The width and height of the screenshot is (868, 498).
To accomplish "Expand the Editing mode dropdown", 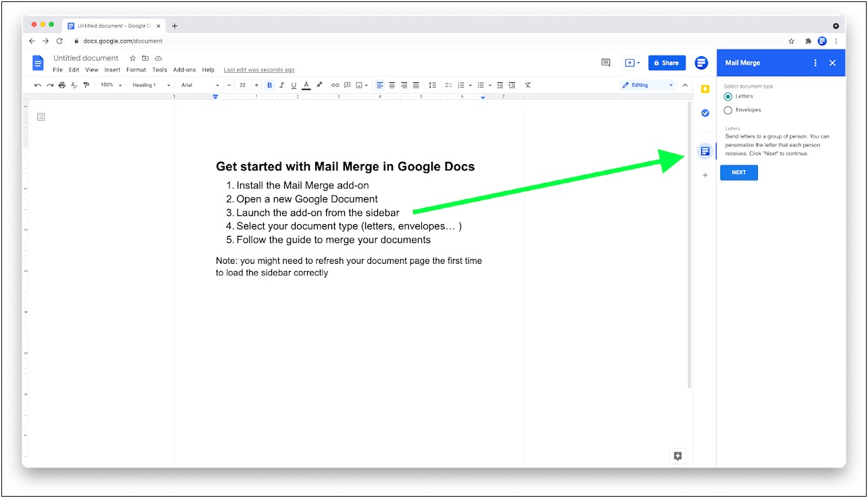I will click(x=647, y=85).
